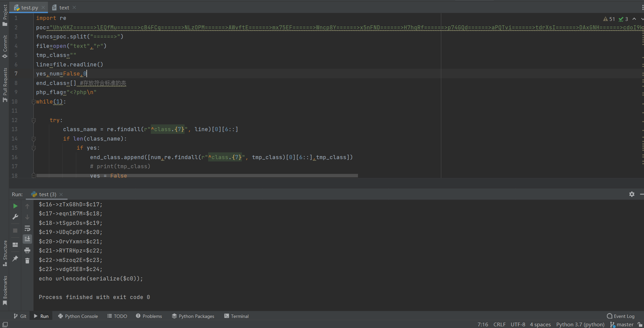The width and height of the screenshot is (644, 328).
Task: Open the Structure tool window
Action: click(x=5, y=253)
